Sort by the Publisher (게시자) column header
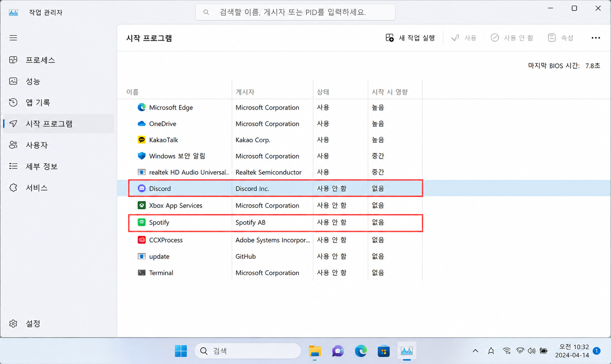The image size is (611, 364). (x=245, y=92)
